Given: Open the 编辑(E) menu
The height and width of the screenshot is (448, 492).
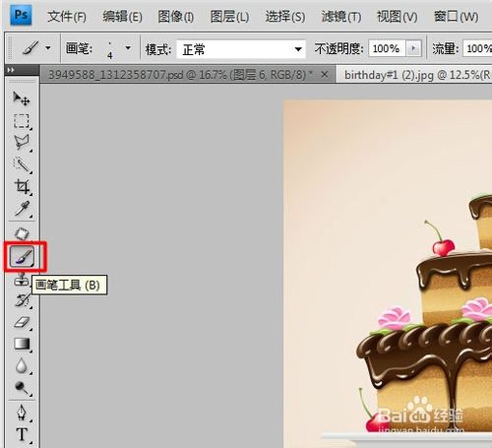Looking at the screenshot, I should [122, 17].
